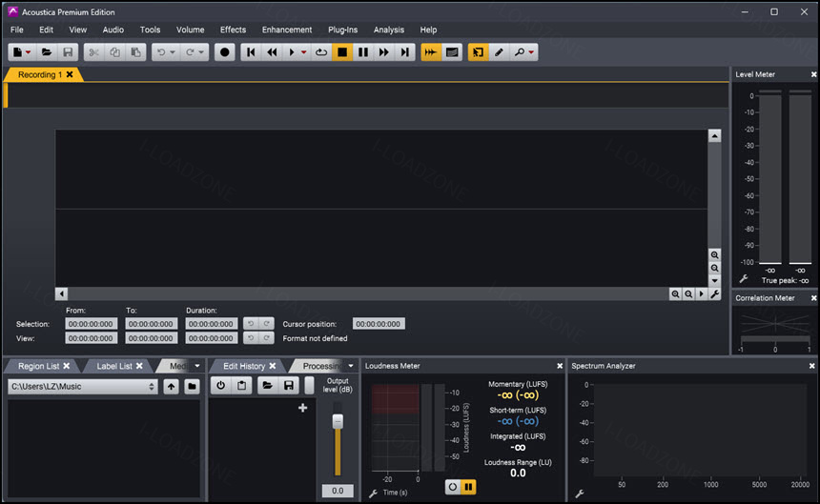This screenshot has height=504, width=820.
Task: Open the zoom tool dropdown arrow
Action: (531, 52)
